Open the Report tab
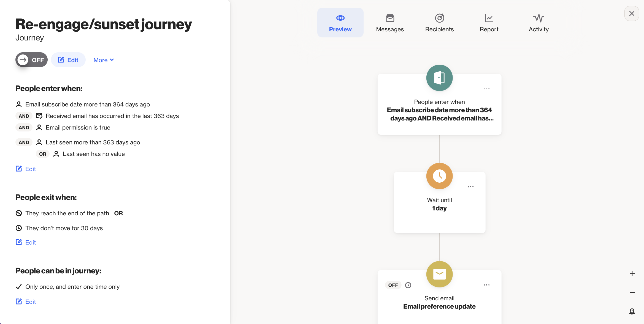The height and width of the screenshot is (324, 644). coord(489,23)
